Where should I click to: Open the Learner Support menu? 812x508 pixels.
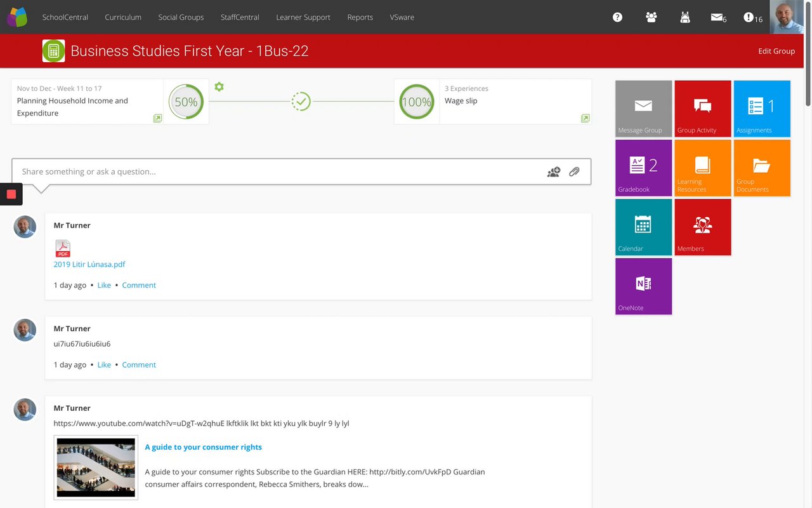point(303,17)
